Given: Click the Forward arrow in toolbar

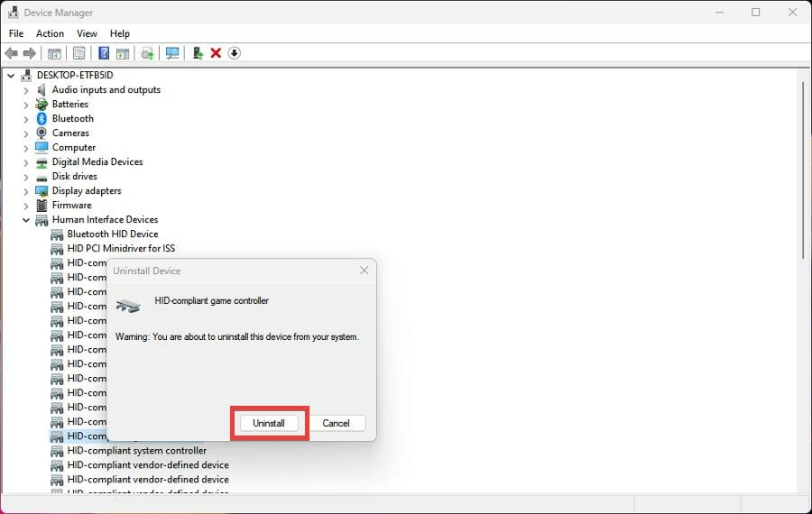Looking at the screenshot, I should click(30, 53).
